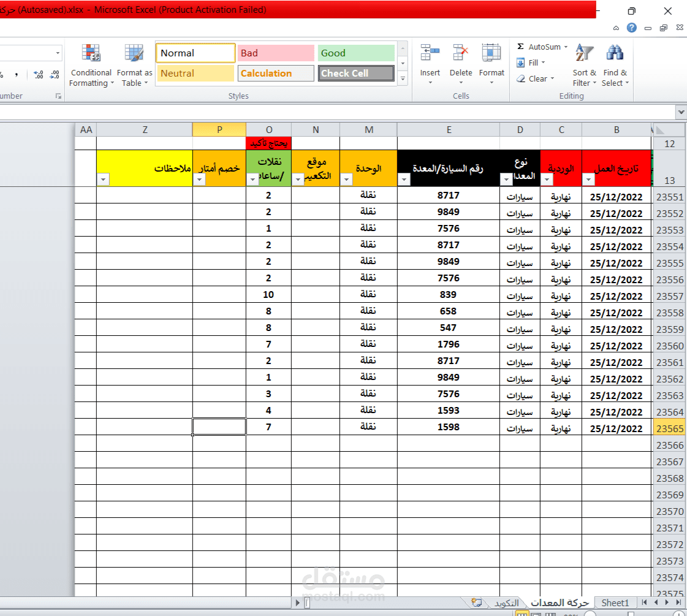The width and height of the screenshot is (687, 616).
Task: Click Decrease Decimal icon
Action: [55, 75]
